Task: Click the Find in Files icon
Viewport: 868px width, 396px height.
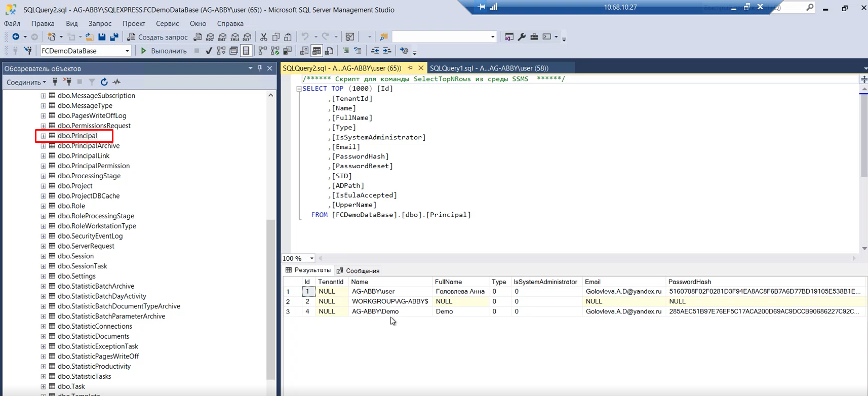Action: tap(383, 36)
